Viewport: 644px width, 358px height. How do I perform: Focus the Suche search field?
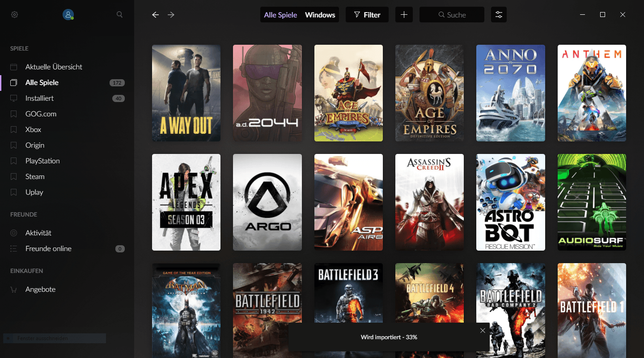coord(452,15)
